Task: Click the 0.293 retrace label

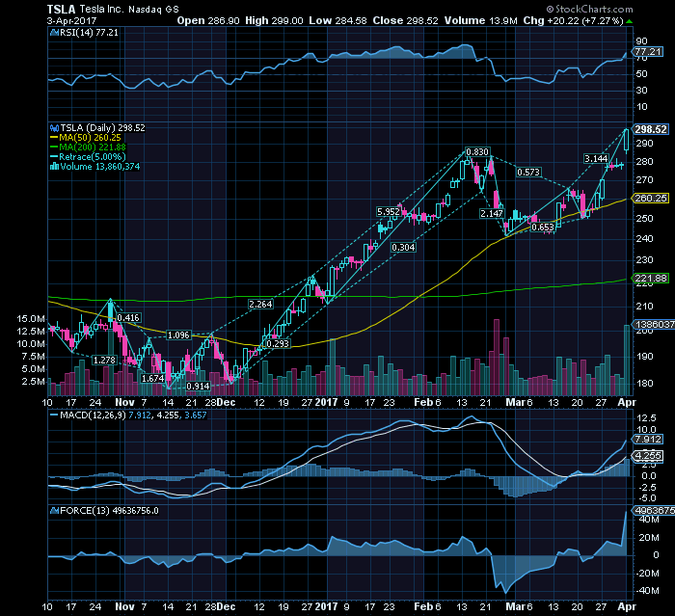Action: pos(278,343)
